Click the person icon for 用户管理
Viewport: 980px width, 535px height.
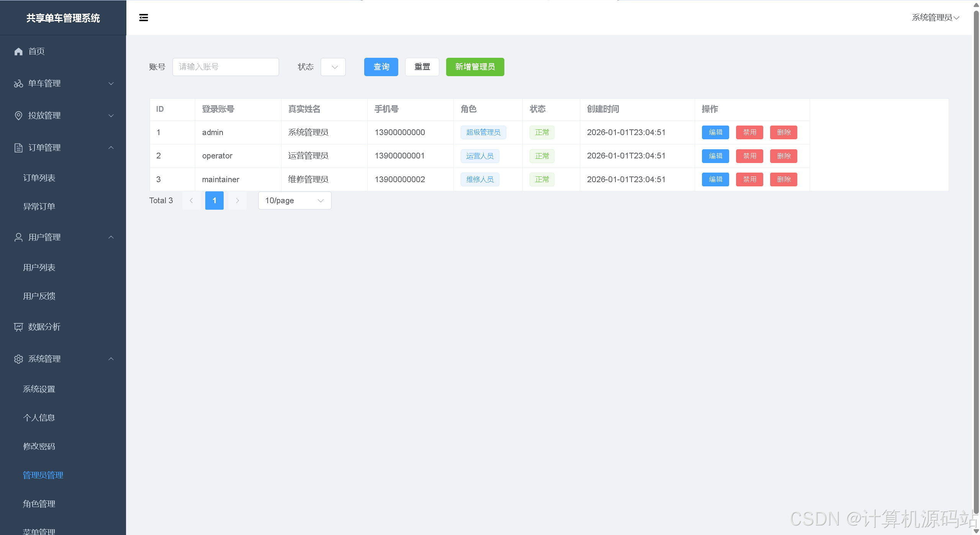pyautogui.click(x=18, y=237)
